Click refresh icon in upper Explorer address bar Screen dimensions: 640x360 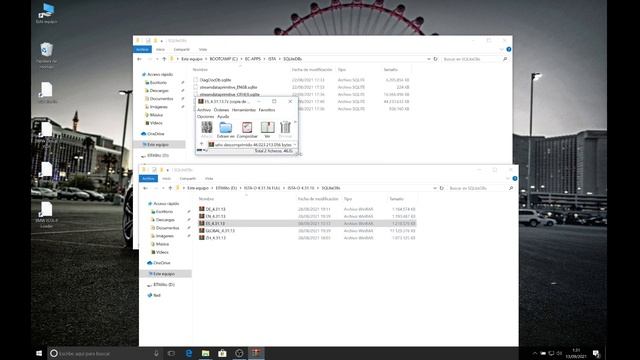pos(436,59)
